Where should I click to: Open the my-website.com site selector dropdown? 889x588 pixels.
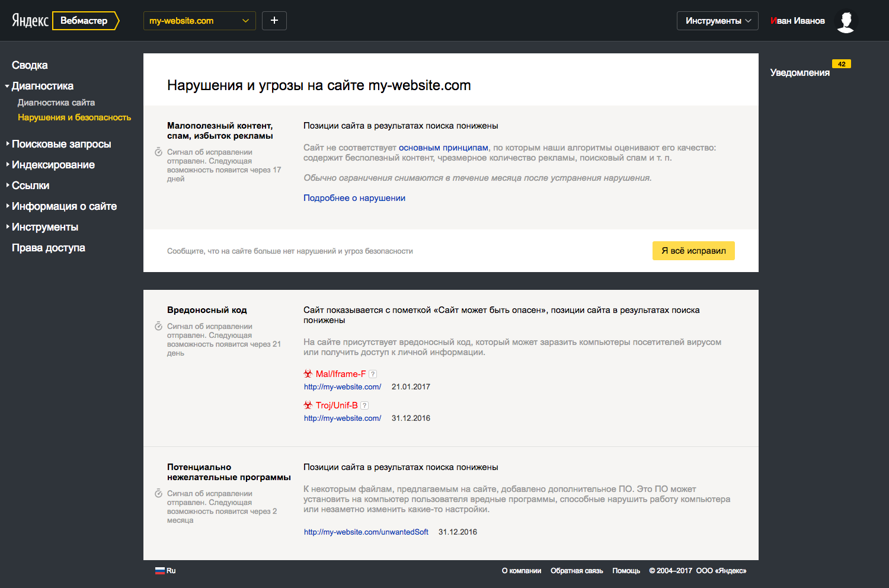point(200,21)
